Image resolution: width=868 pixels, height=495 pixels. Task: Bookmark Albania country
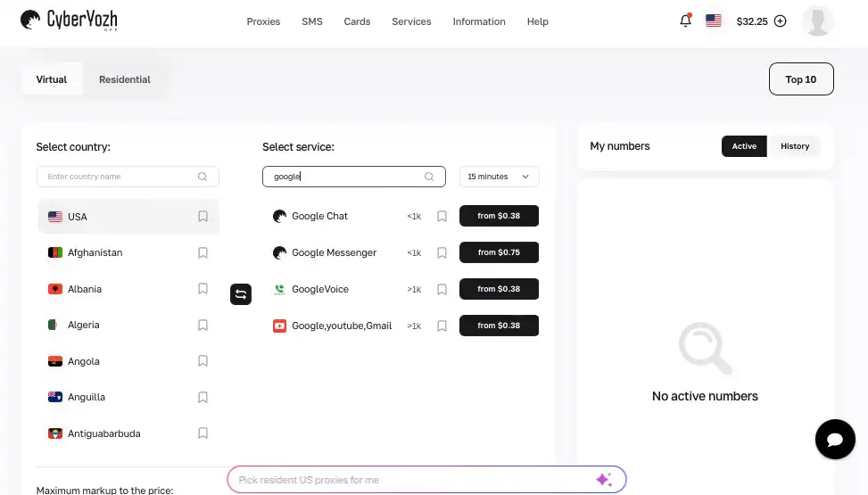point(203,288)
